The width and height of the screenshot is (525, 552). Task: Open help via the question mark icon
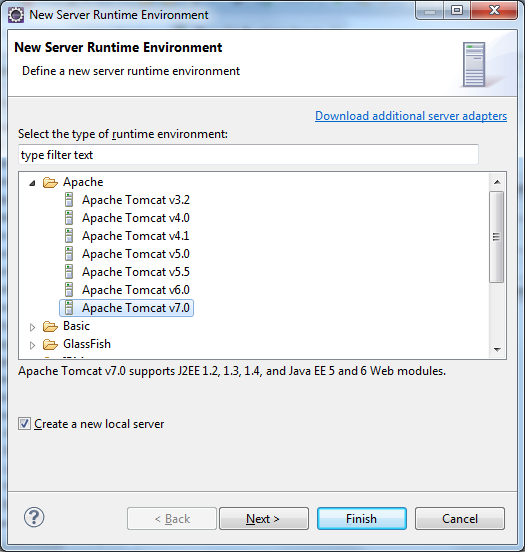click(34, 518)
